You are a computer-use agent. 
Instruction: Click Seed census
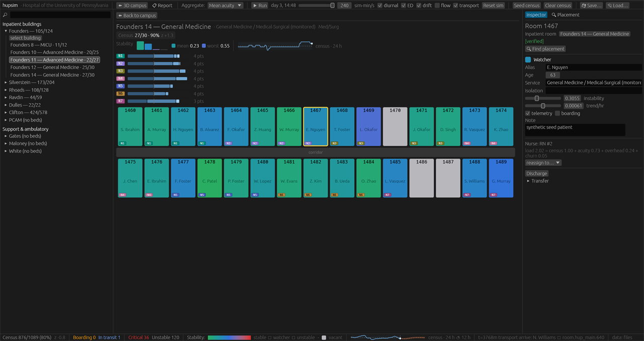click(526, 6)
